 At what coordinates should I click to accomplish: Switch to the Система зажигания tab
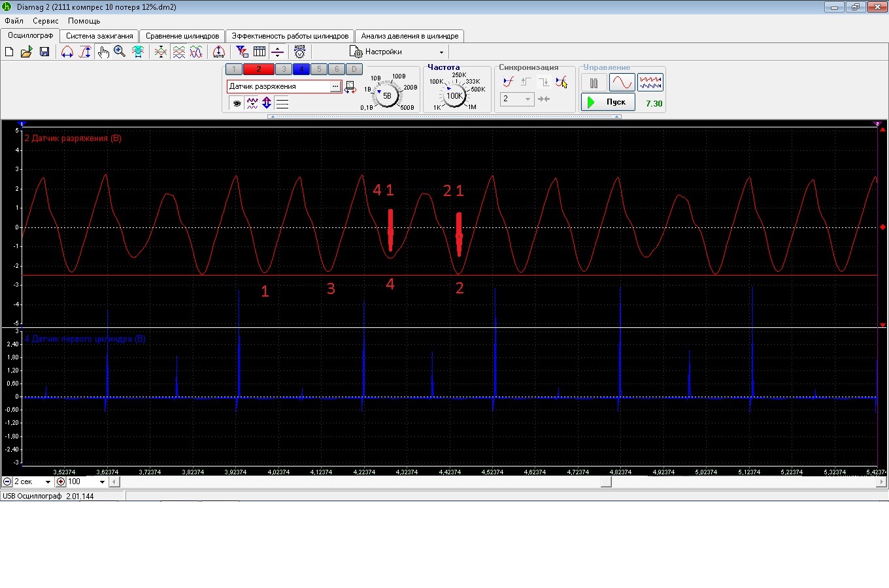click(99, 36)
